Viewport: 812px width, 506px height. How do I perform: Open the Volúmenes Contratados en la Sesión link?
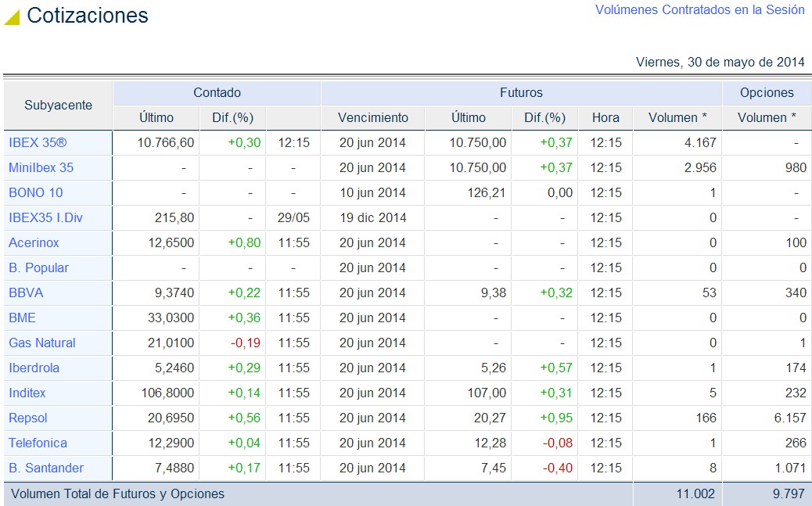coord(699,10)
